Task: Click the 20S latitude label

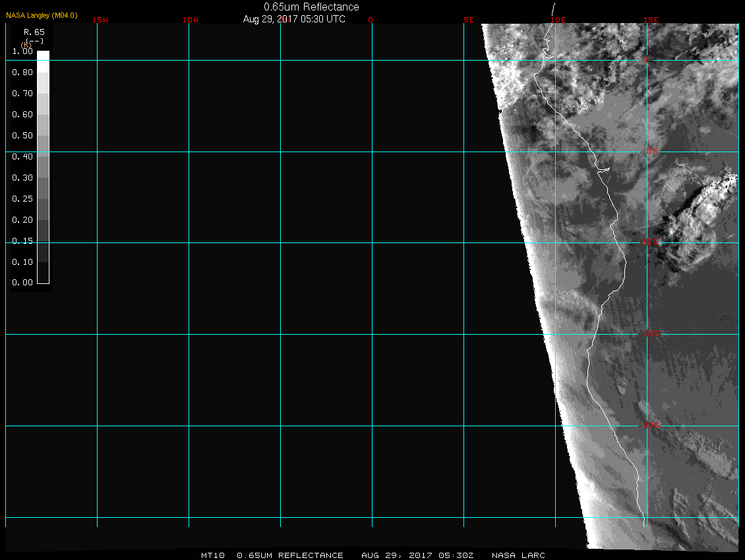Action: click(x=650, y=426)
